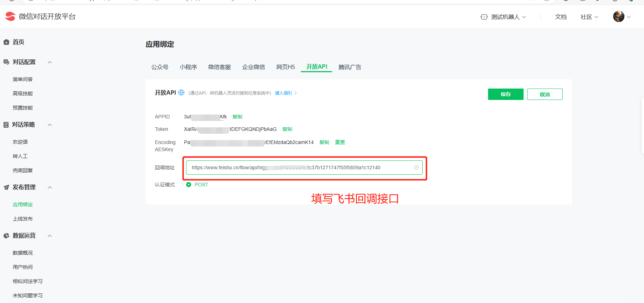Copy the APPID value
Screen dimensions: 644x303
[237, 117]
